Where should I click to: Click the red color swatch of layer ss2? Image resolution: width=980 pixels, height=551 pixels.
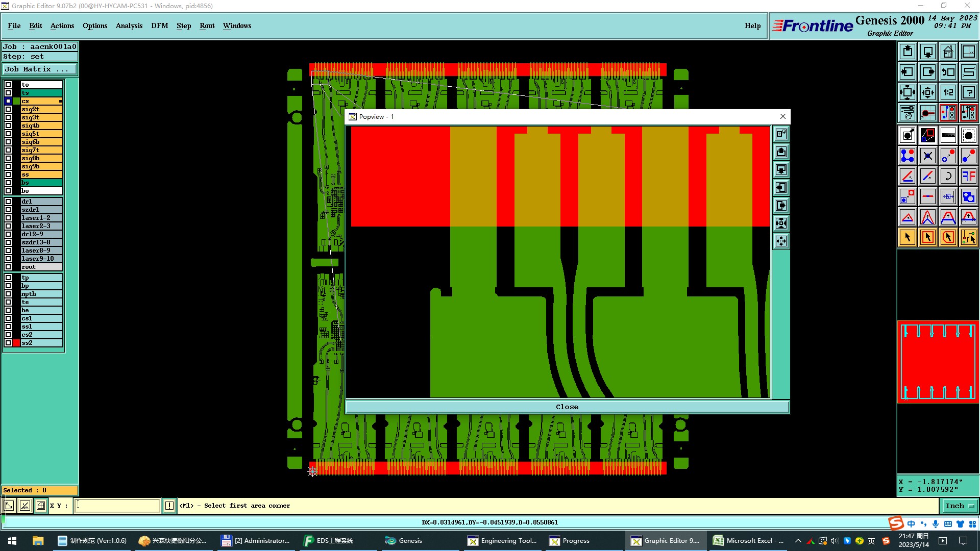click(16, 343)
